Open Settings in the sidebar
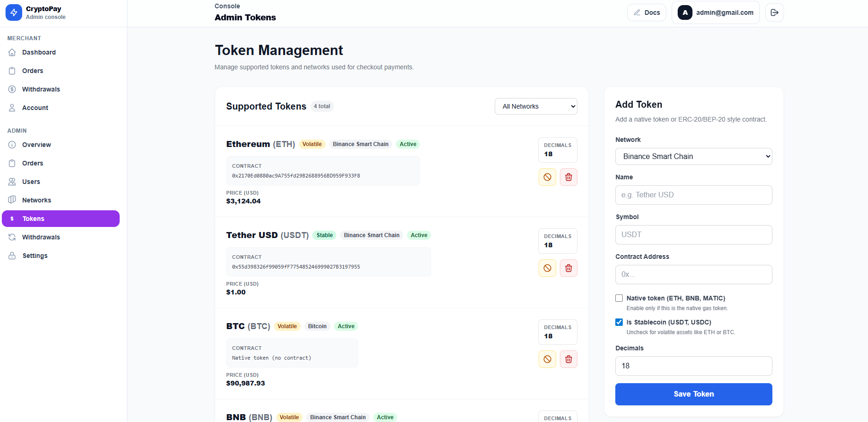This screenshot has height=422, width=868. (x=35, y=256)
